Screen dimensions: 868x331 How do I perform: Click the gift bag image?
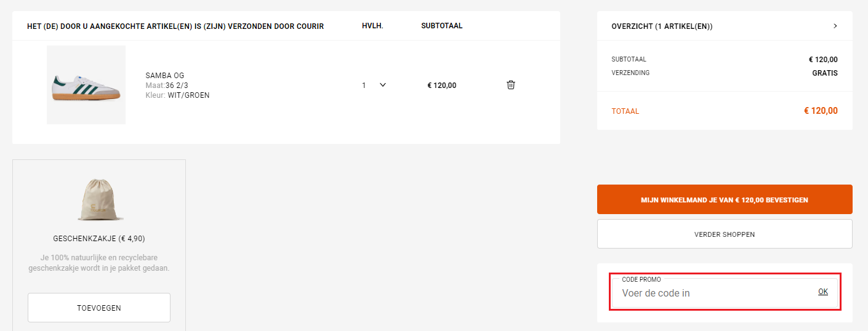pos(100,200)
